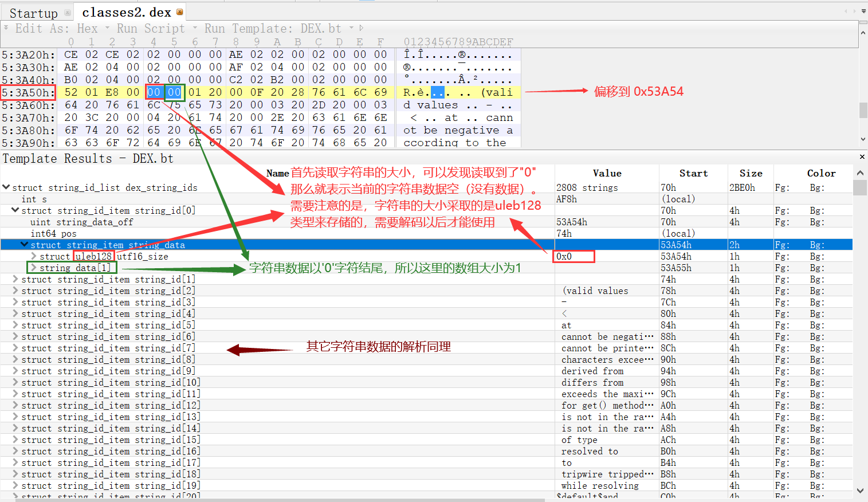The height and width of the screenshot is (502, 868).
Task: Select the string_id[7] row name
Action: 108,348
